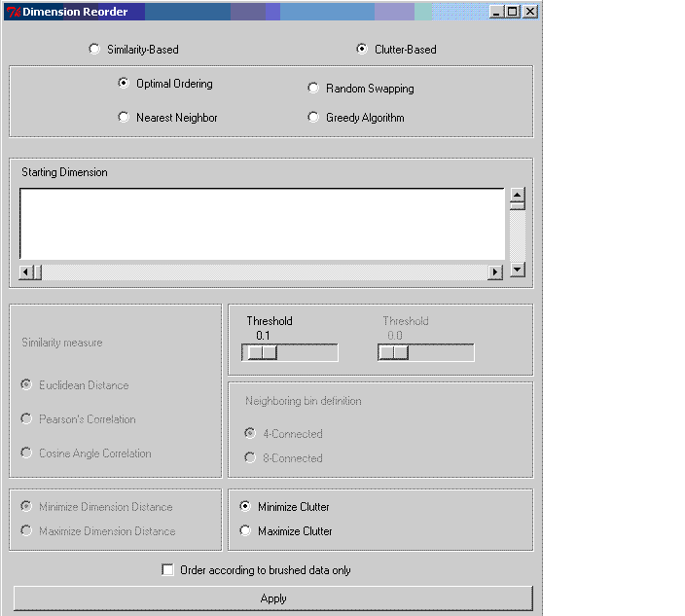685x616 pixels.
Task: Select the Greedy Algorithm option
Action: [313, 118]
